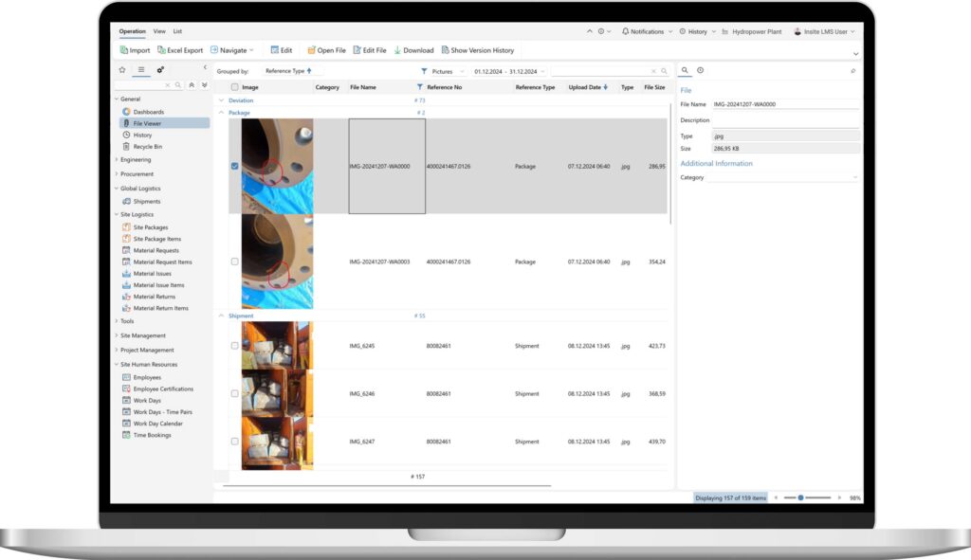Collapse the Shipment group
The height and width of the screenshot is (560, 971).
point(221,316)
